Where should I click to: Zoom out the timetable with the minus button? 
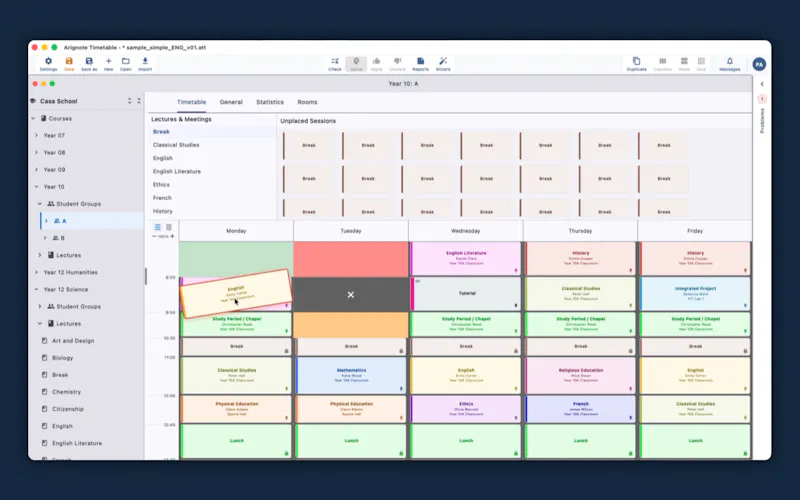click(154, 236)
